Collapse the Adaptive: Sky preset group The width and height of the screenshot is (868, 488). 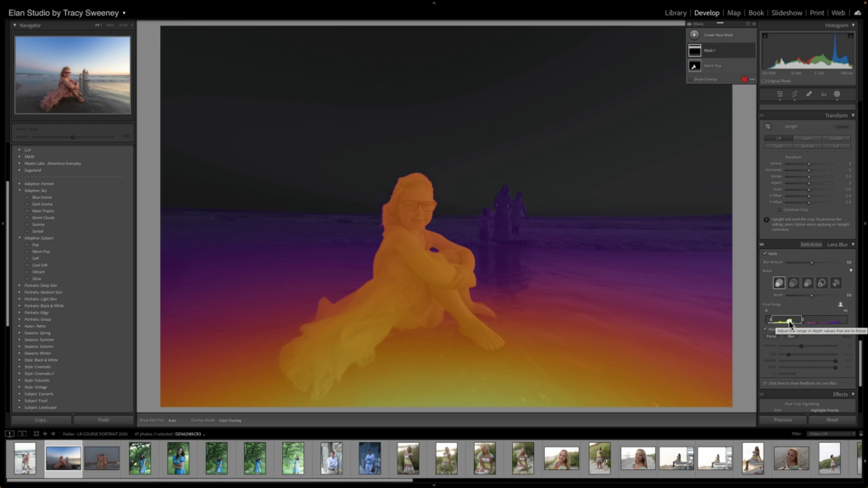(20, 191)
